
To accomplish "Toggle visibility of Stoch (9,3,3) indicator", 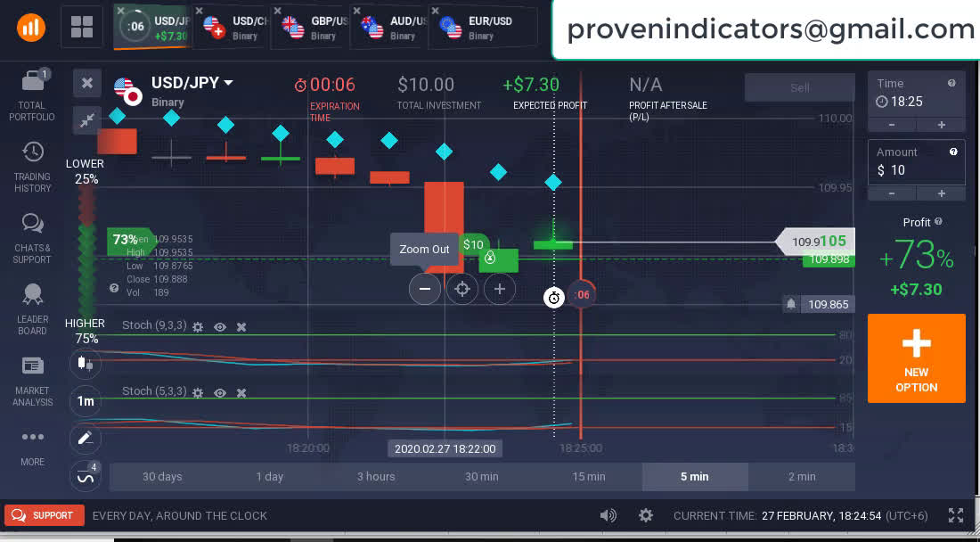I will coord(220,327).
